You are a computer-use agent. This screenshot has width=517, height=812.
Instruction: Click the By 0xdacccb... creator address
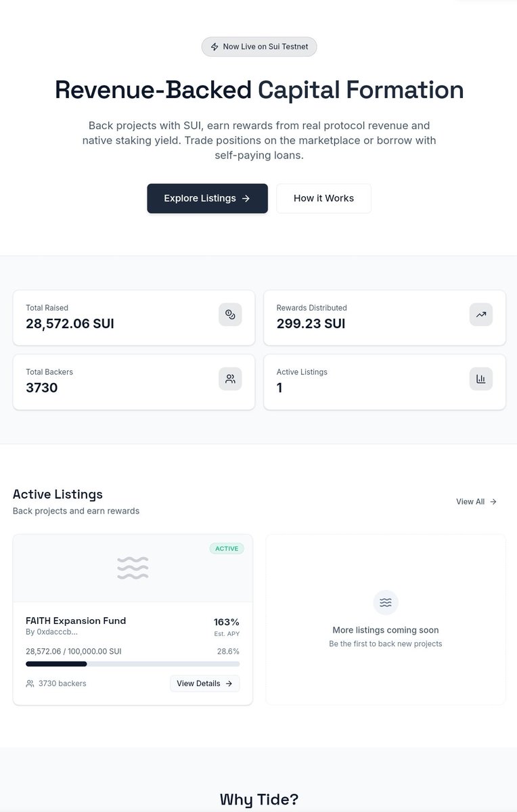pos(52,632)
